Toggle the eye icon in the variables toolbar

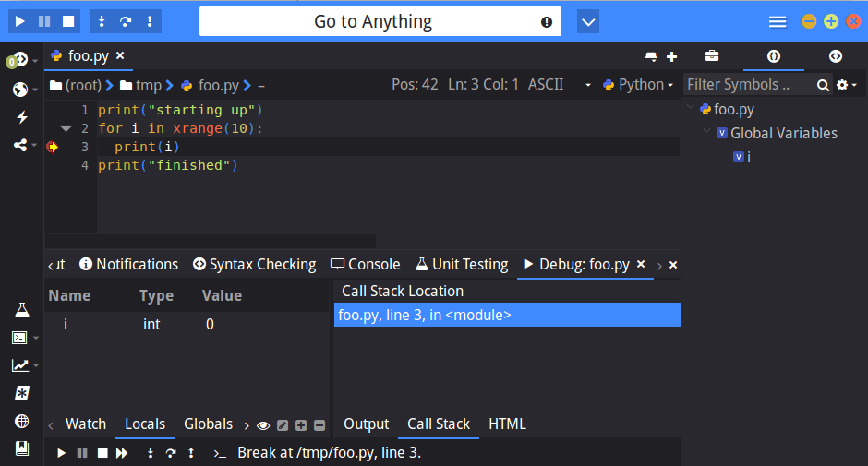(x=263, y=425)
